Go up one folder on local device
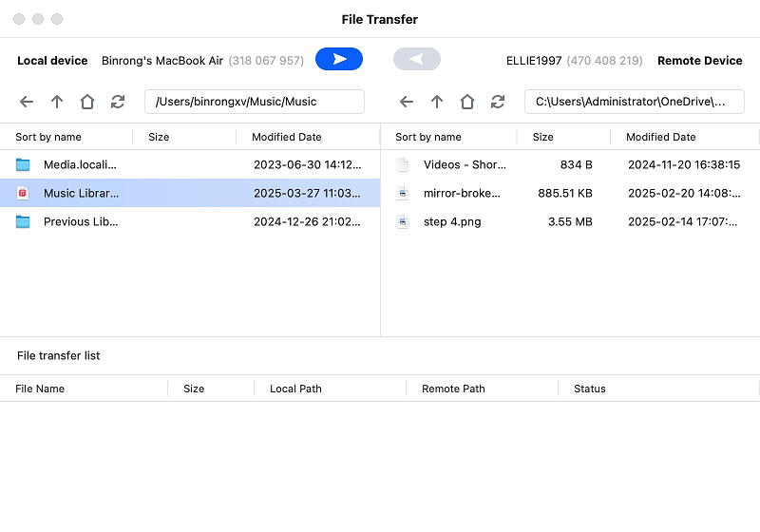The image size is (760, 532). pos(57,102)
